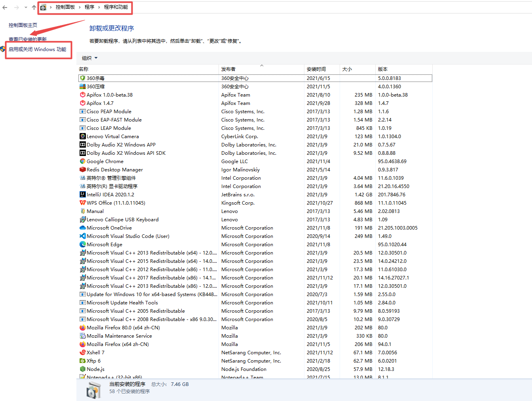Select the WPS Office icon
Viewport: 532px width, 401px height.
coord(83,203)
